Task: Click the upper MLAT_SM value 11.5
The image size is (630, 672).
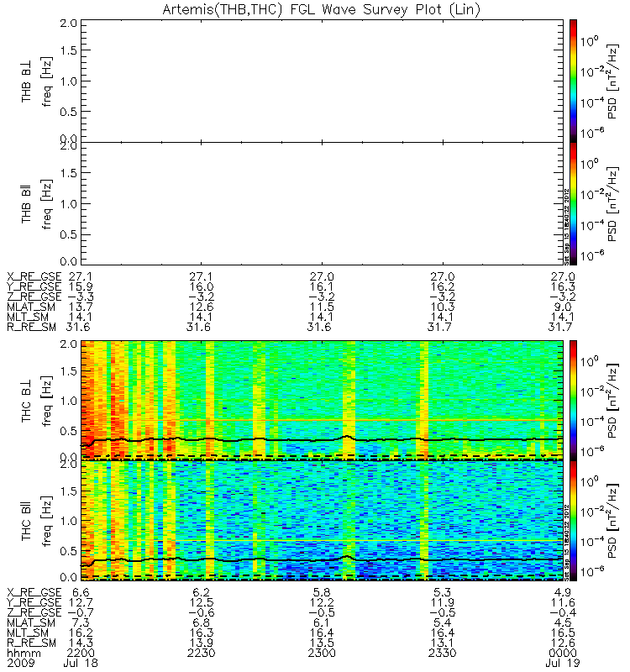Action: pyautogui.click(x=322, y=307)
